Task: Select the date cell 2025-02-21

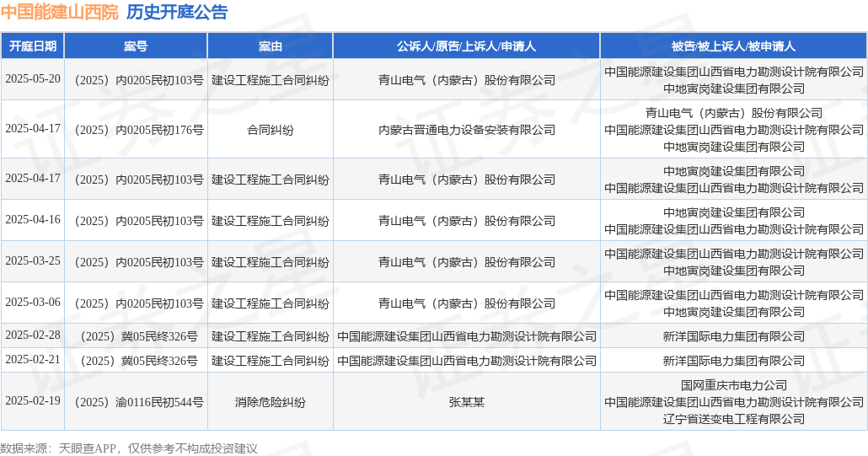Action: point(33,360)
